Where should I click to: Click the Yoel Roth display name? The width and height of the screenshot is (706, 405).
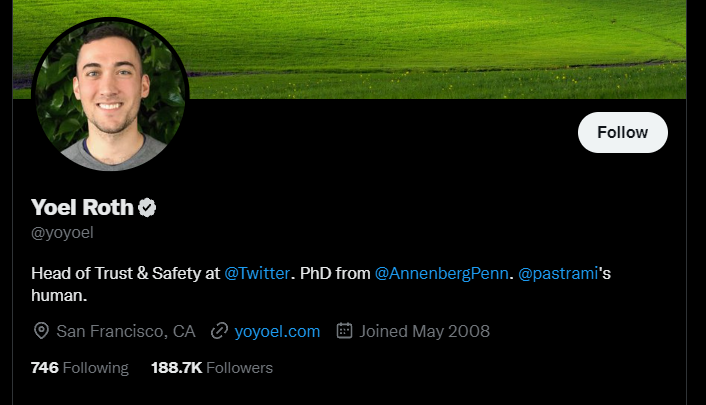(82, 208)
